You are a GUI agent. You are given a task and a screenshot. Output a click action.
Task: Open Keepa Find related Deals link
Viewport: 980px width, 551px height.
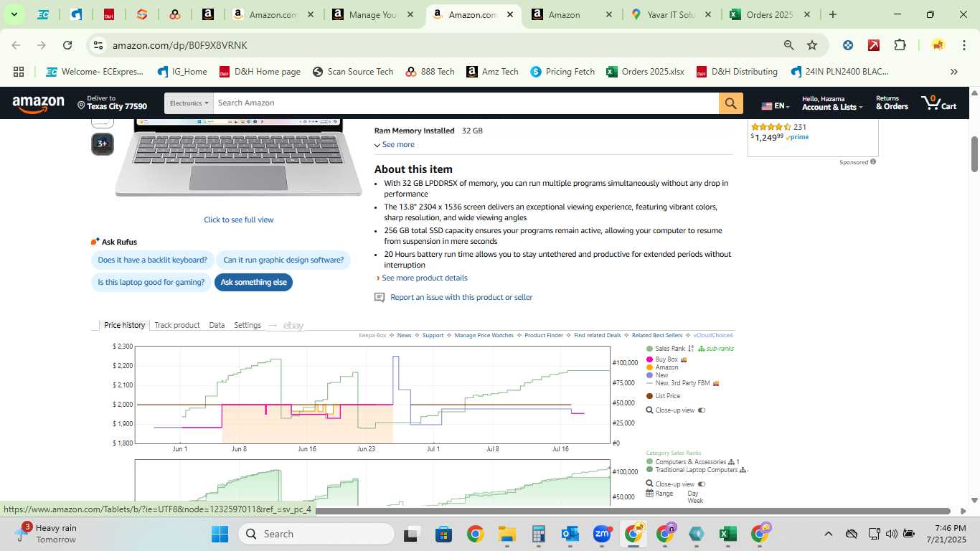pyautogui.click(x=597, y=336)
